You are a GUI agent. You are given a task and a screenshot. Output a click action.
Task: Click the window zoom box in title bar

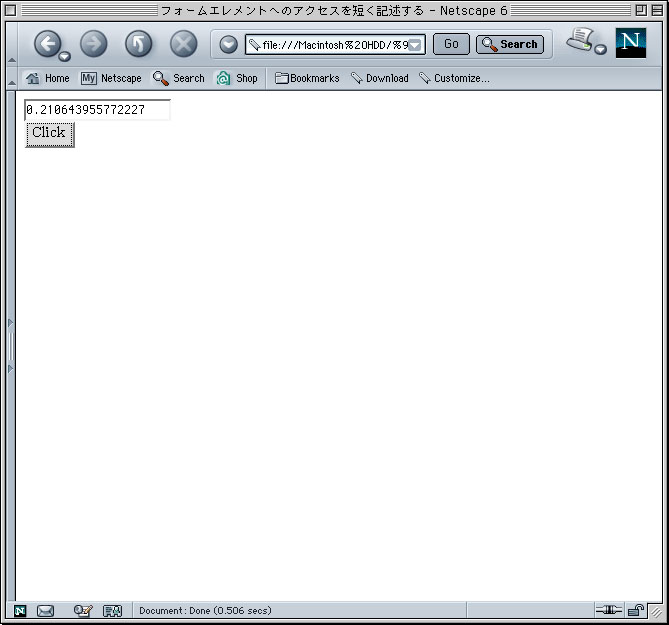(641, 10)
